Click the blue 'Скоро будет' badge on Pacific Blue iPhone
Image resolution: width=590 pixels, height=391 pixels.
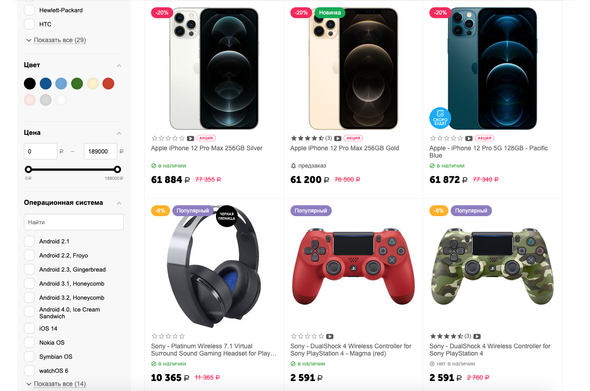click(440, 118)
